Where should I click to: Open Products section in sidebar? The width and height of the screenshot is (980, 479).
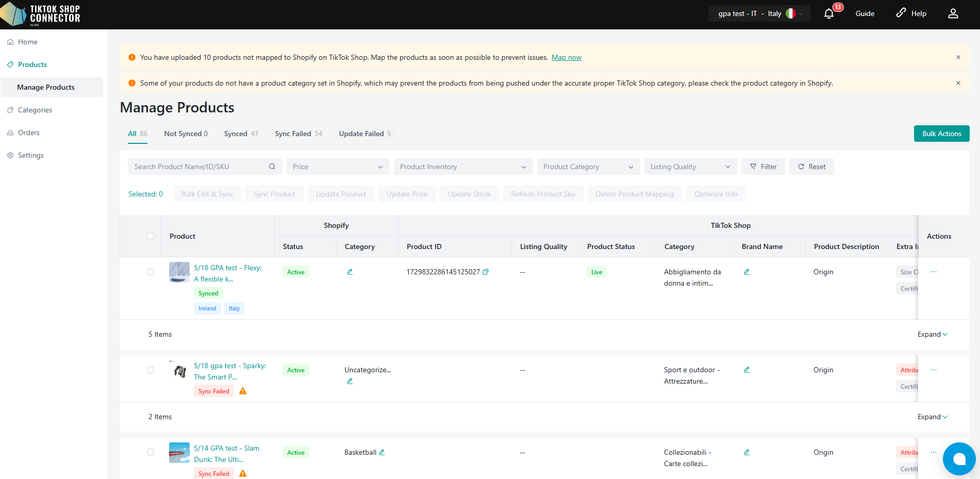32,64
